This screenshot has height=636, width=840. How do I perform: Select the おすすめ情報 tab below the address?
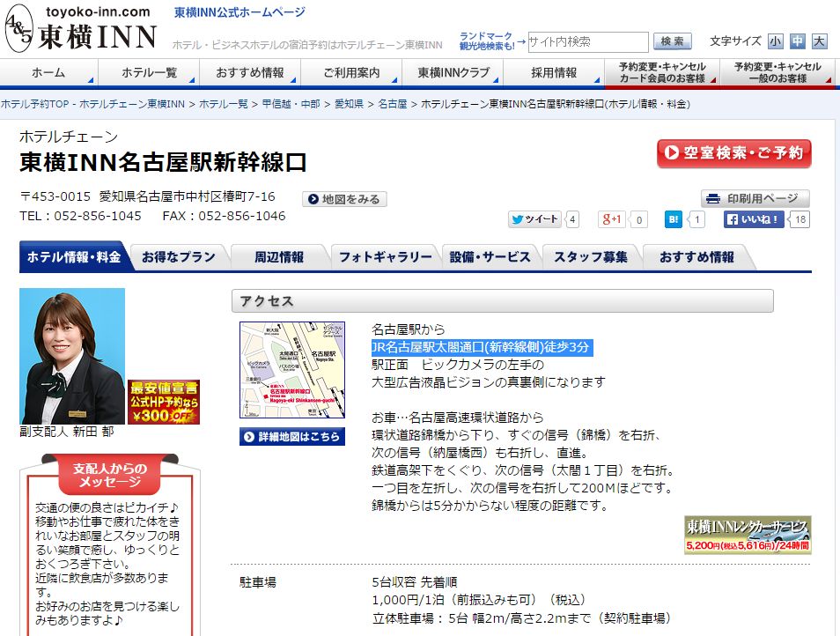point(696,256)
